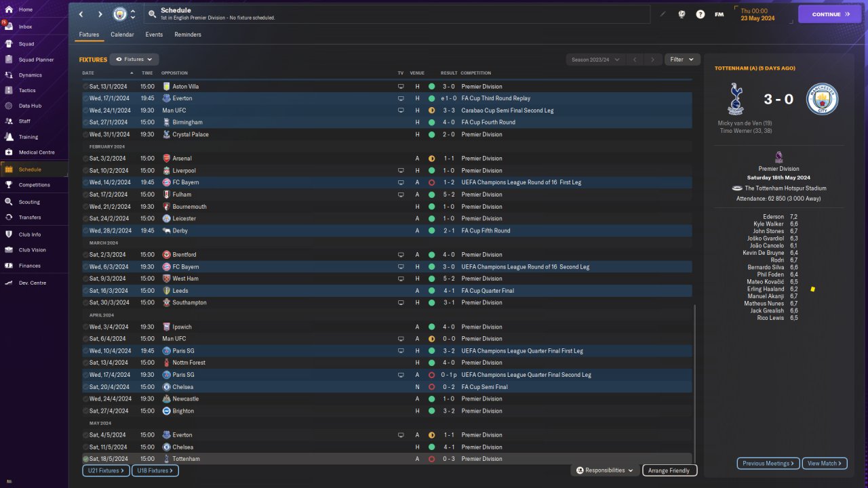Open U18 Fixtures
Screen dimensions: 868x488
(155, 470)
